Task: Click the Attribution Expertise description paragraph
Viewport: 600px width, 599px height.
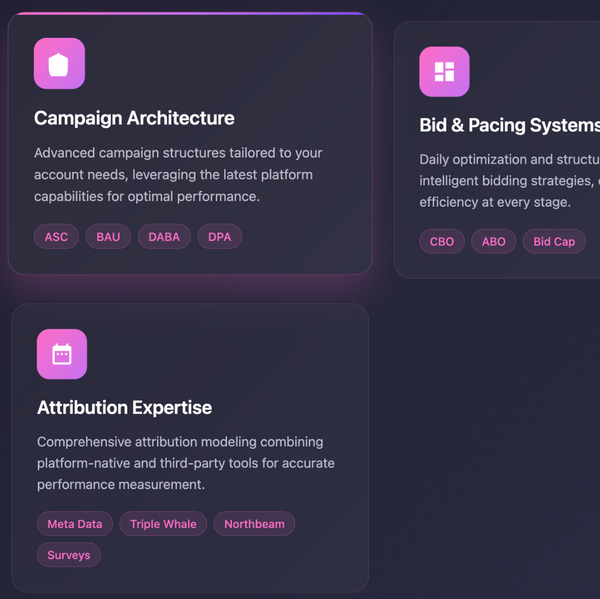Action: pos(186,463)
